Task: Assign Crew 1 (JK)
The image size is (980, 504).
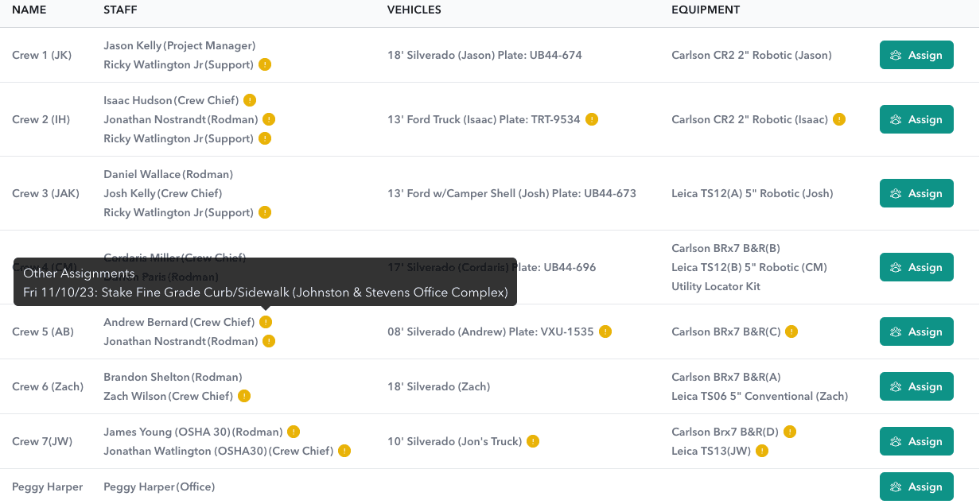Action: tap(916, 55)
